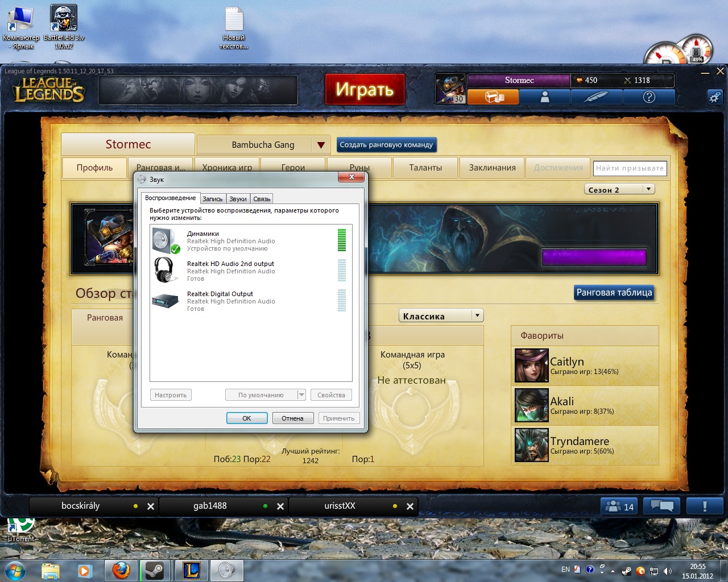Select the Stormec summoner tab
The height and width of the screenshot is (582, 728).
point(128,144)
